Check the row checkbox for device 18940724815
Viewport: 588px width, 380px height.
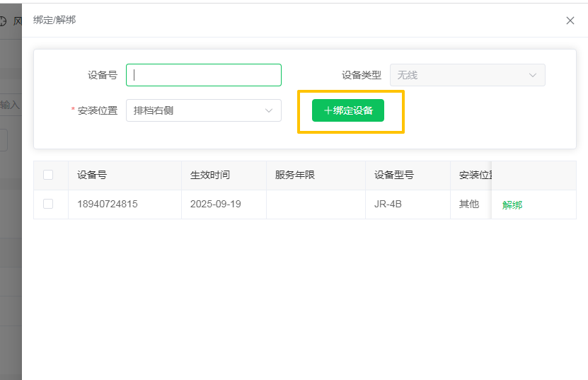click(48, 204)
